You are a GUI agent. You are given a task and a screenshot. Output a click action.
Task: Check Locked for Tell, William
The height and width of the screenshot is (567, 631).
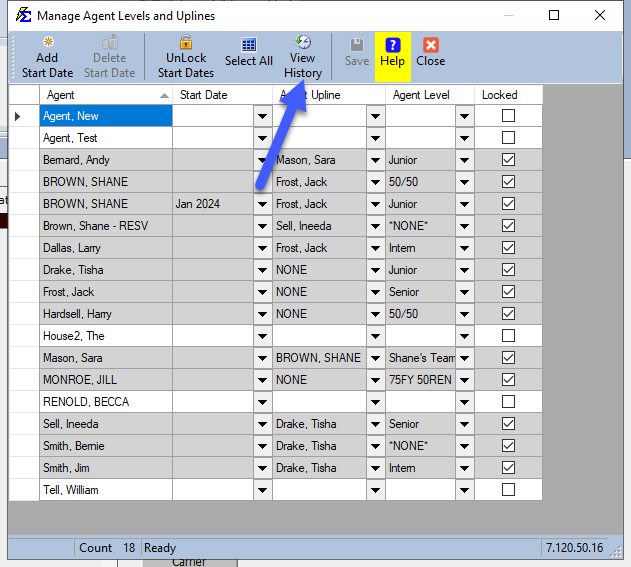coord(508,490)
